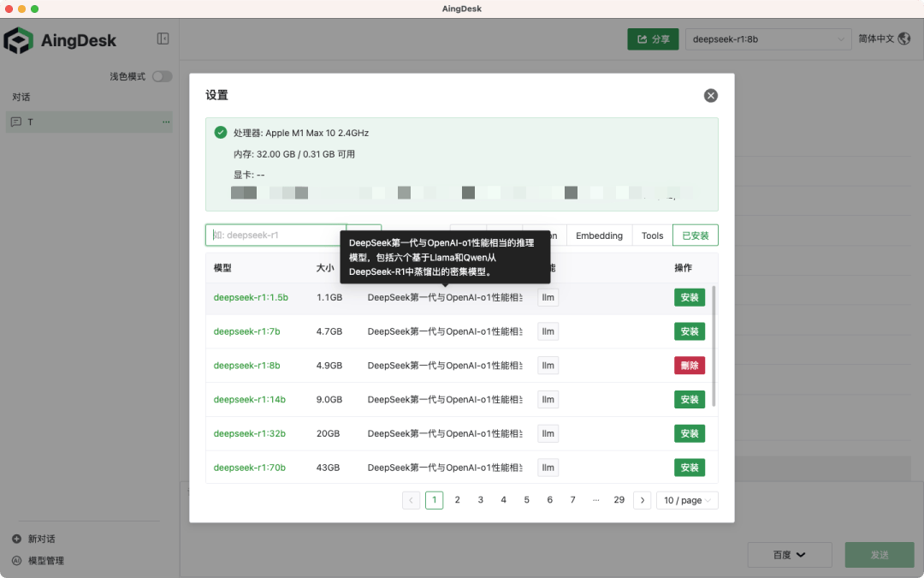Go to page 4
Screen dimensions: 924x578
pos(503,500)
